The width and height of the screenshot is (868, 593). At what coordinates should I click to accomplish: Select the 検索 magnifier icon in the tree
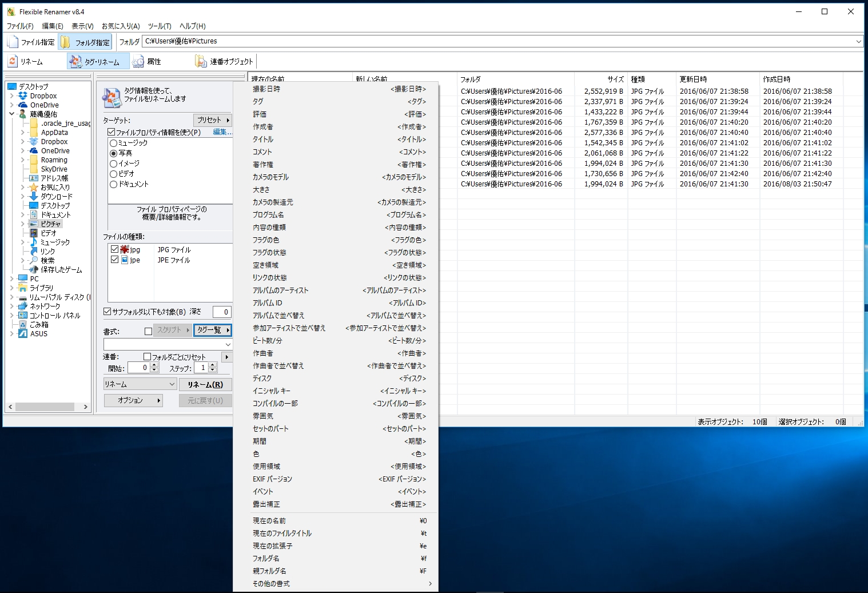34,261
